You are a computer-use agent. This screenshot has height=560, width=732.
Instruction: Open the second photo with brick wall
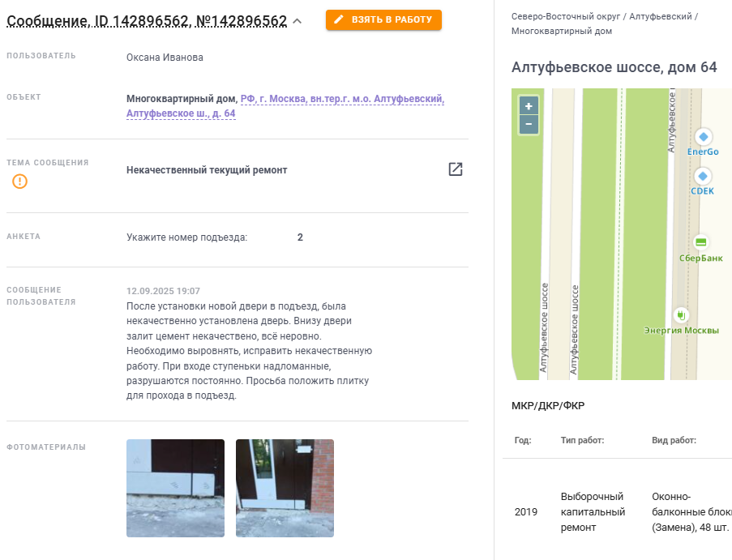[285, 488]
